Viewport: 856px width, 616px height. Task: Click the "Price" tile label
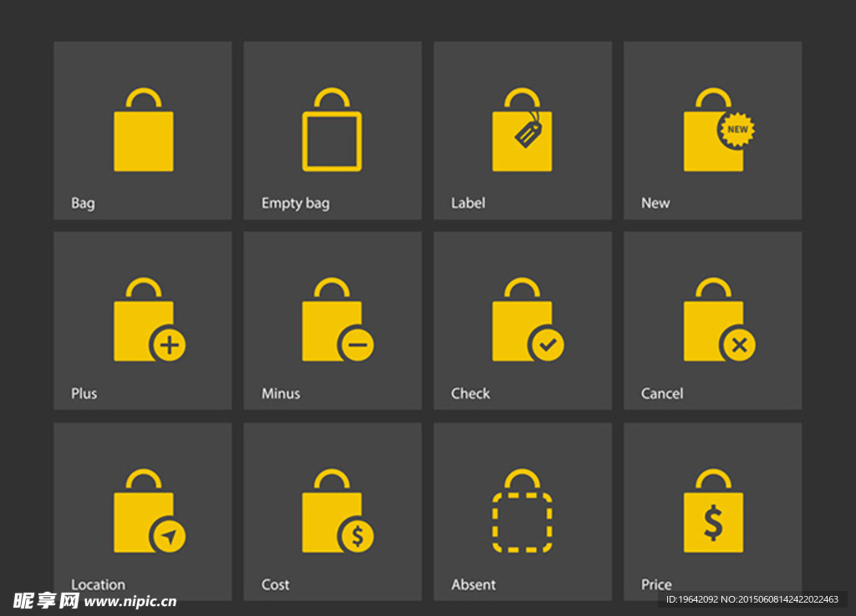coord(656,584)
